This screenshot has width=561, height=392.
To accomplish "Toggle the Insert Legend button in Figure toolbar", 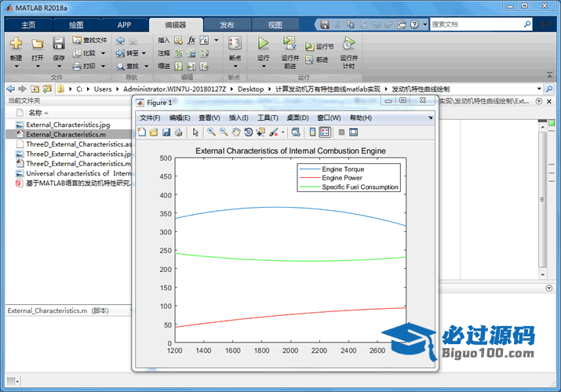I will point(325,132).
